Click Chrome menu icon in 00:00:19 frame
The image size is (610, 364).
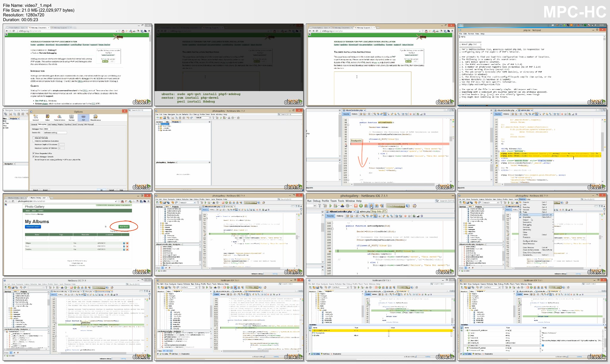coord(149,31)
